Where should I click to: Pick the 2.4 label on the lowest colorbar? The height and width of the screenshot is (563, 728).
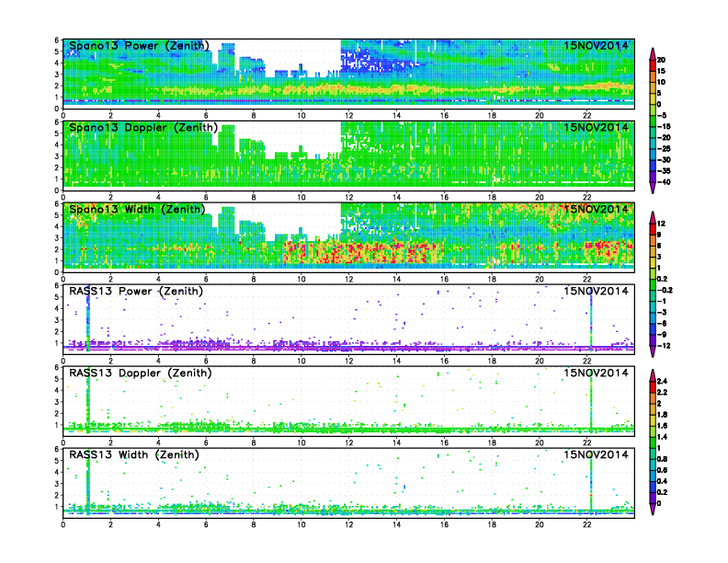[x=674, y=380]
